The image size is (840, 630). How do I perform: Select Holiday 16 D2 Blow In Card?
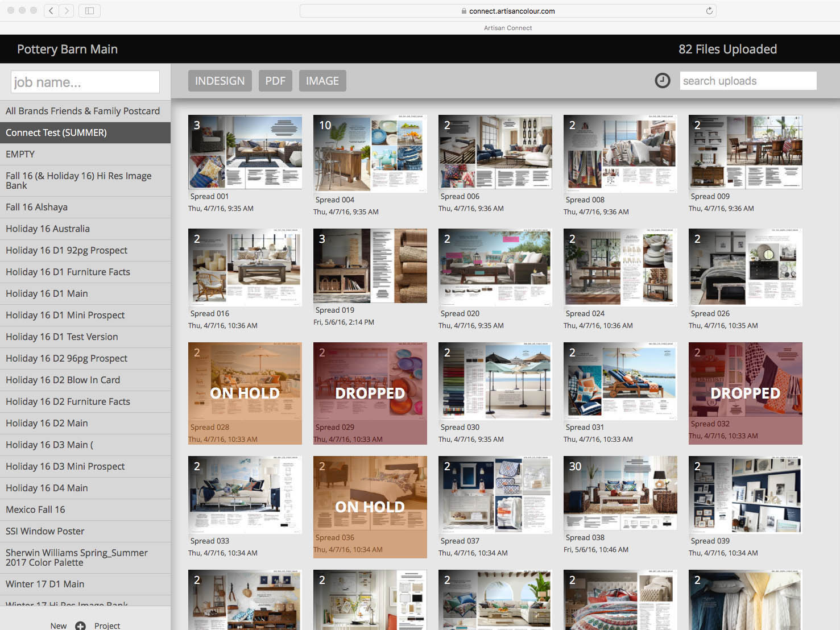pos(85,380)
